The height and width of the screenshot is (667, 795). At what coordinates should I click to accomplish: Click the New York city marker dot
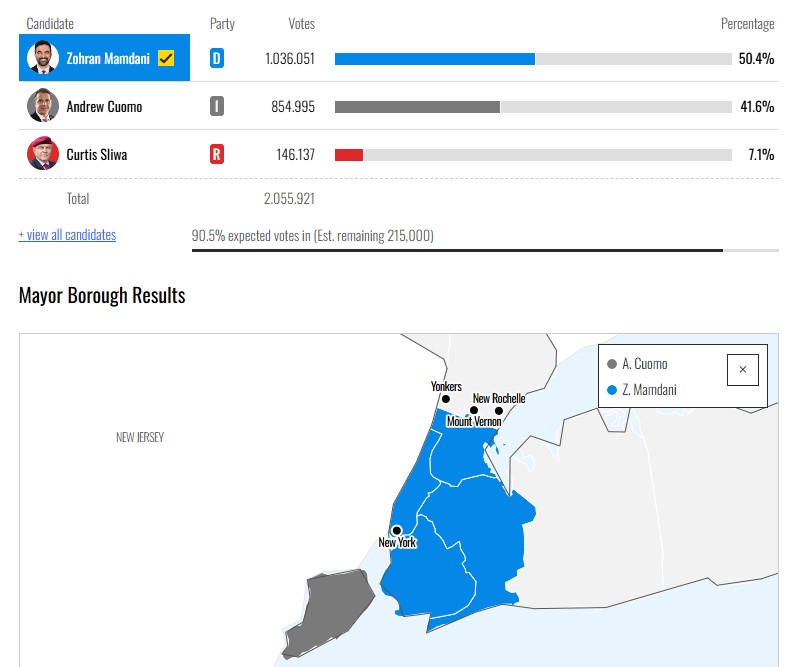396,530
